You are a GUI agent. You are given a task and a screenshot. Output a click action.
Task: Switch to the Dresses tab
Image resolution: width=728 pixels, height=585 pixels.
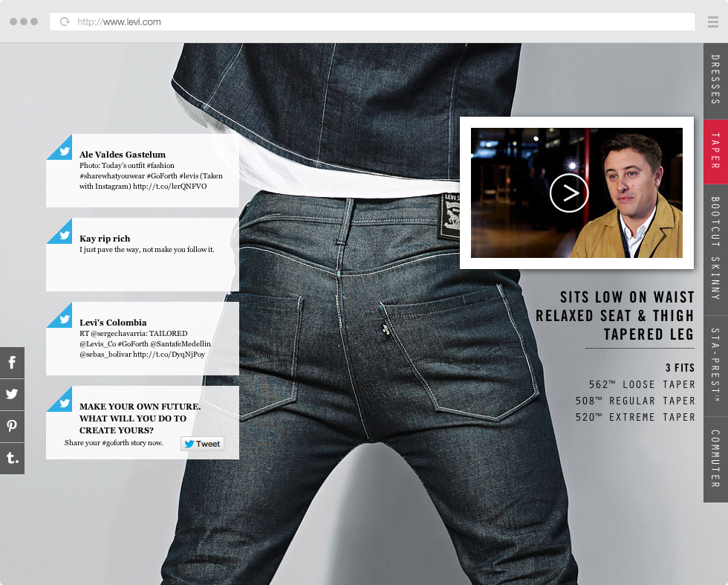click(715, 80)
